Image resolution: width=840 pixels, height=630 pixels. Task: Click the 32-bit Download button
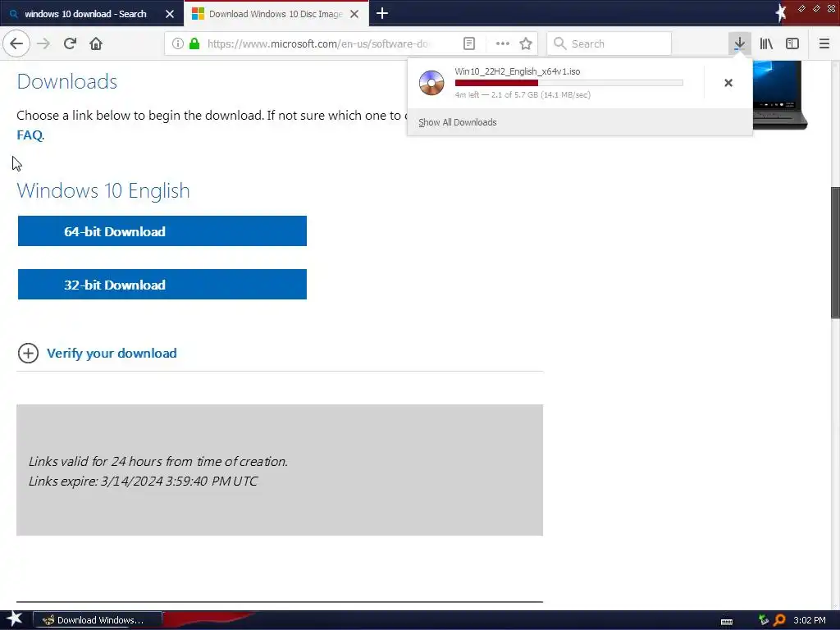[162, 284]
